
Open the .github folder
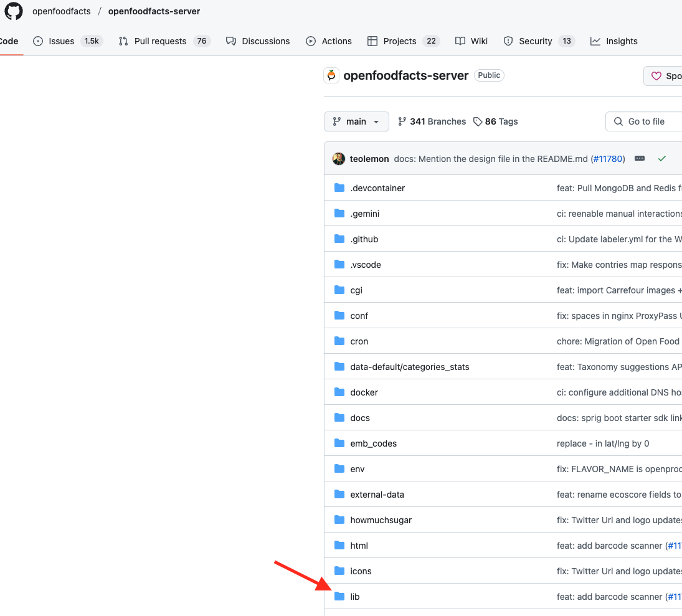[364, 239]
